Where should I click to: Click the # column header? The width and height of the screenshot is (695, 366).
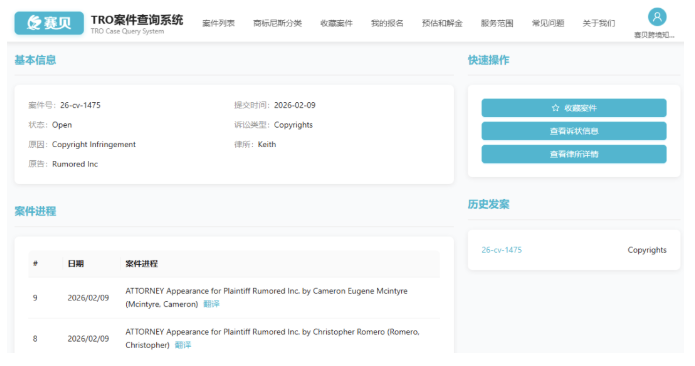pos(35,264)
